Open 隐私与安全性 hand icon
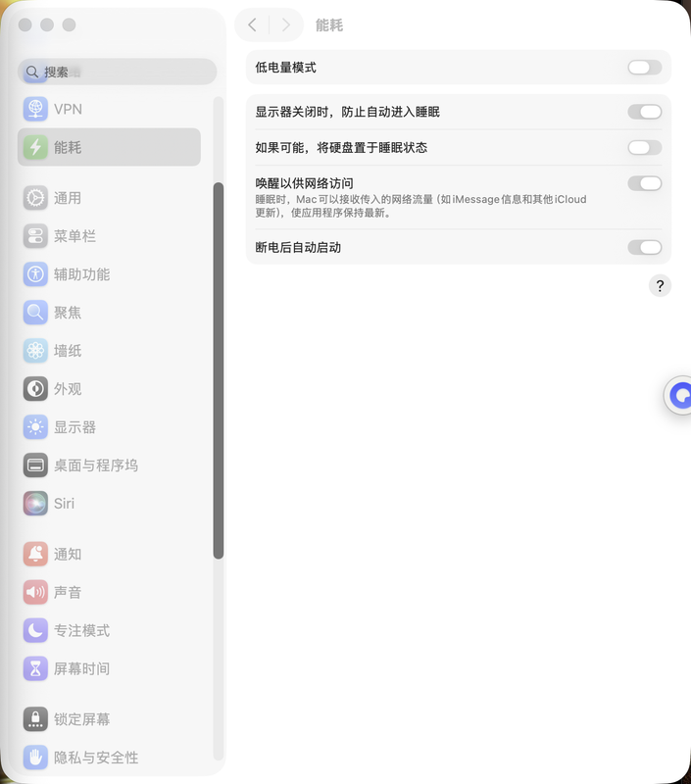The height and width of the screenshot is (784, 691). click(35, 757)
